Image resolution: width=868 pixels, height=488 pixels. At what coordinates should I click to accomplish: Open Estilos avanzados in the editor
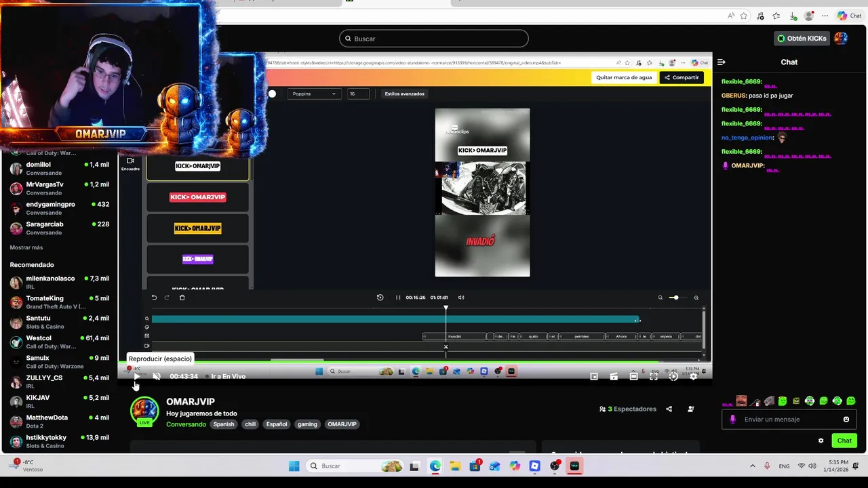(404, 94)
